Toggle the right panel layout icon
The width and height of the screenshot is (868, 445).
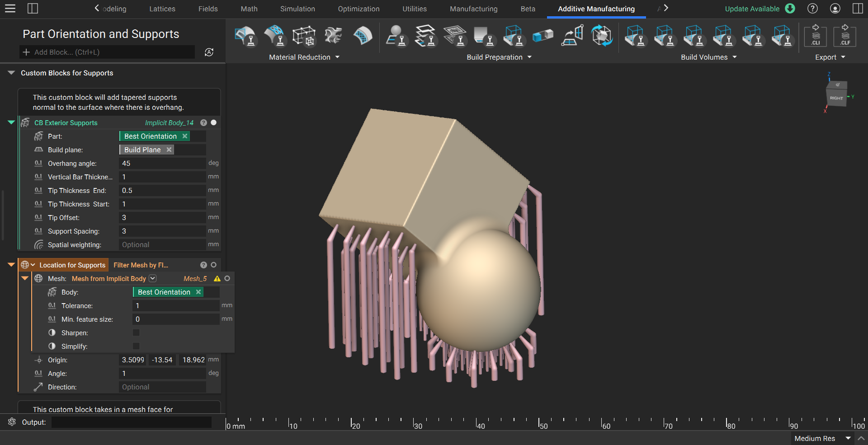pyautogui.click(x=858, y=9)
